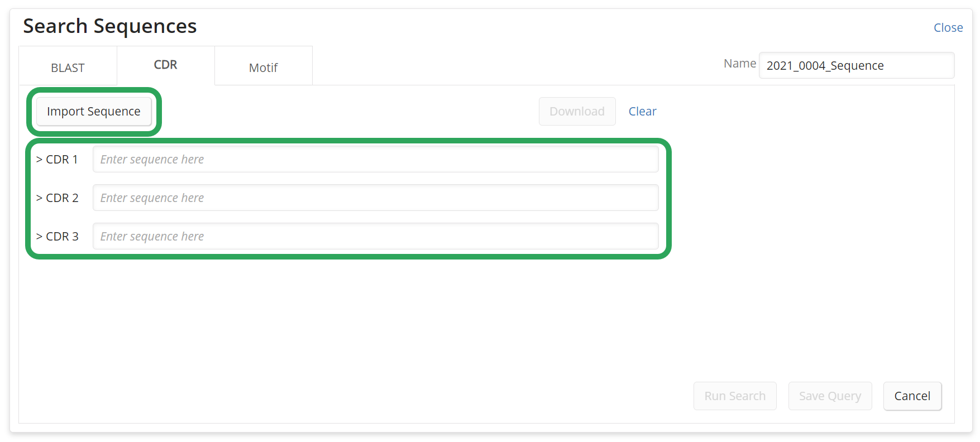Click the Name field containing 2021_0004_Sequence
980x442 pixels.
click(x=856, y=65)
